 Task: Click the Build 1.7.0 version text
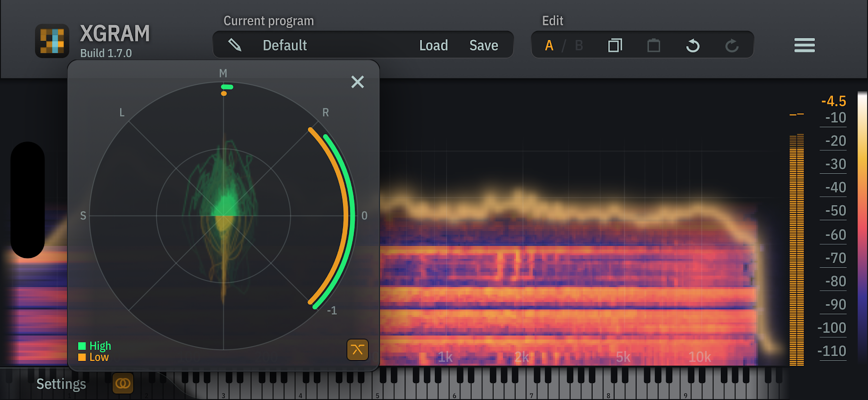click(x=106, y=53)
